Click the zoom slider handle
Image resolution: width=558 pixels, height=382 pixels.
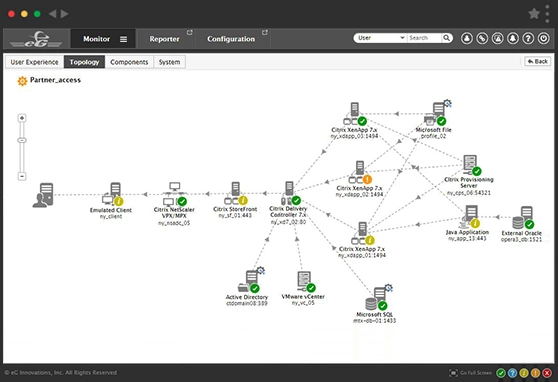22,140
